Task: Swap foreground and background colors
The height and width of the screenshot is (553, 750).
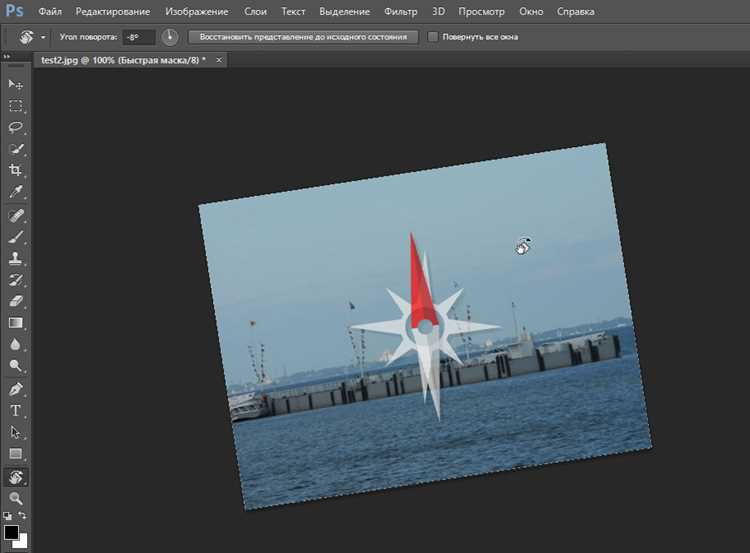Action: coord(22,515)
